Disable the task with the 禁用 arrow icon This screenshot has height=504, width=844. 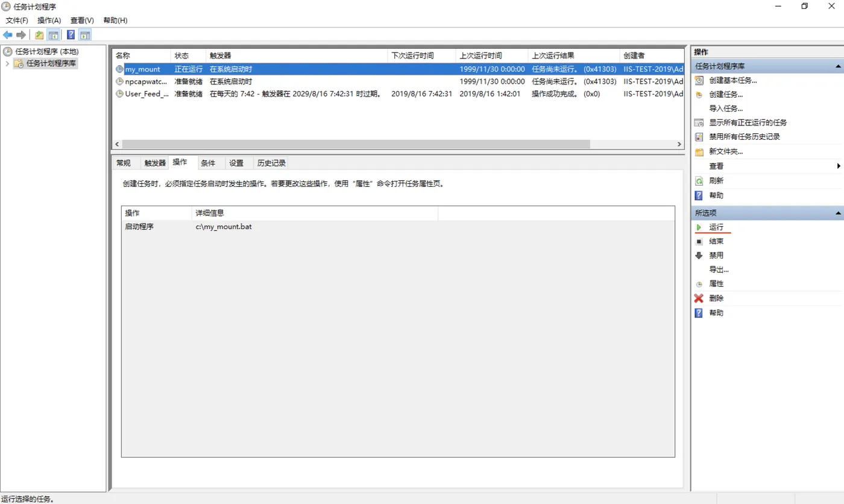click(699, 256)
